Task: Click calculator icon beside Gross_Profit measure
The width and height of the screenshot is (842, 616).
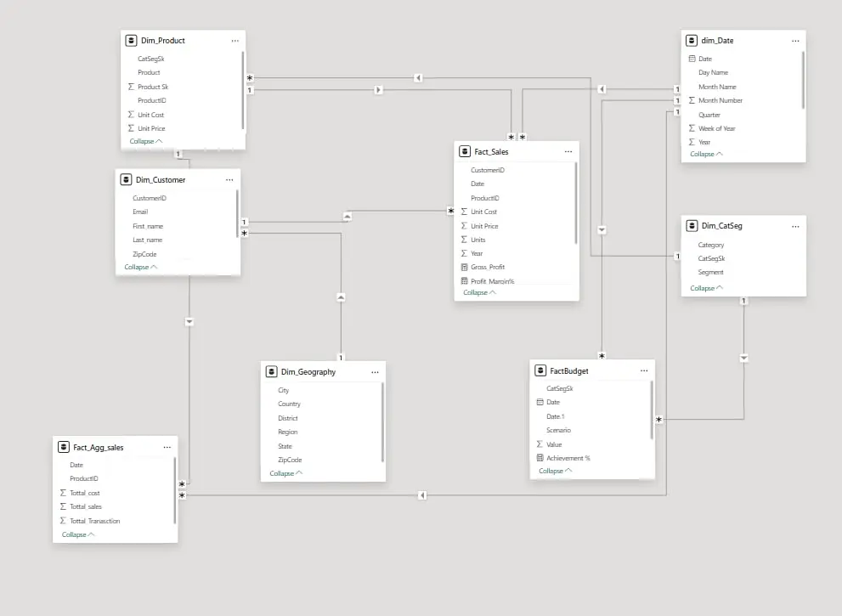Action: point(465,267)
